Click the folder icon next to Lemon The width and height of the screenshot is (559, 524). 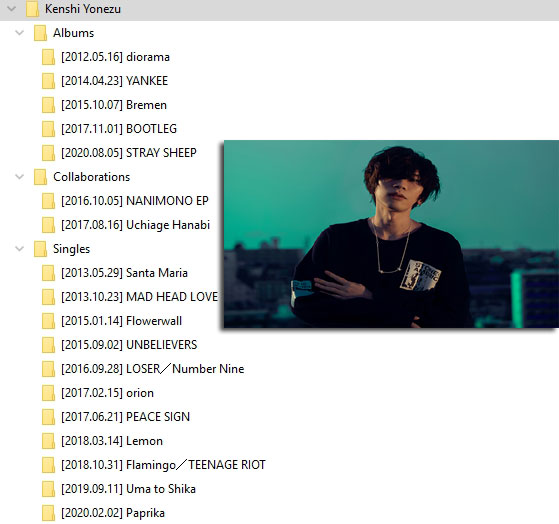pyautogui.click(x=48, y=441)
